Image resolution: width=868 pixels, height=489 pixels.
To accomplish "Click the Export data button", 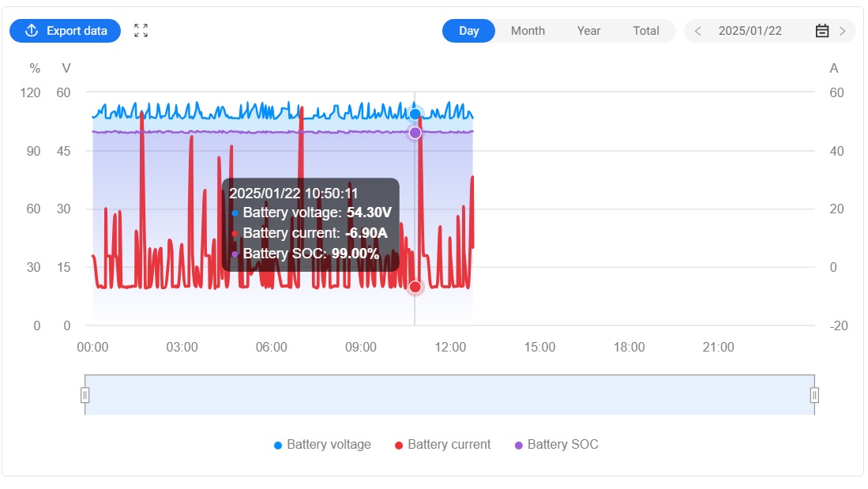I will tap(66, 31).
